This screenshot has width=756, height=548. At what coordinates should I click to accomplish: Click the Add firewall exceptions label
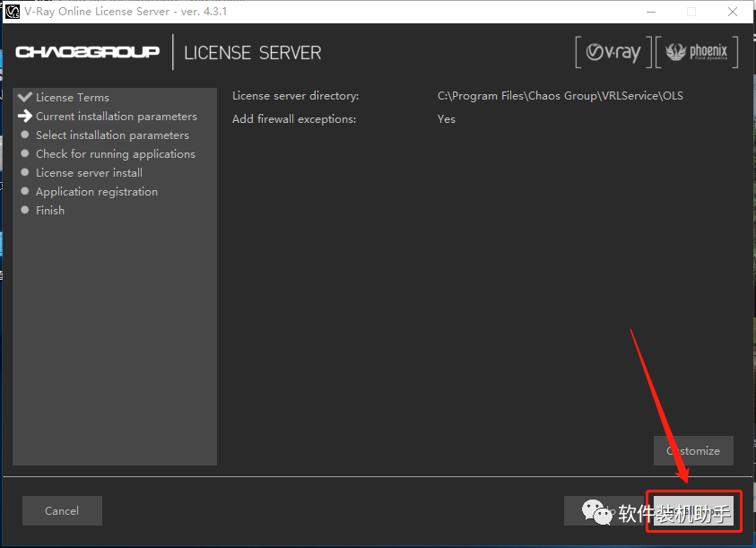(x=294, y=118)
